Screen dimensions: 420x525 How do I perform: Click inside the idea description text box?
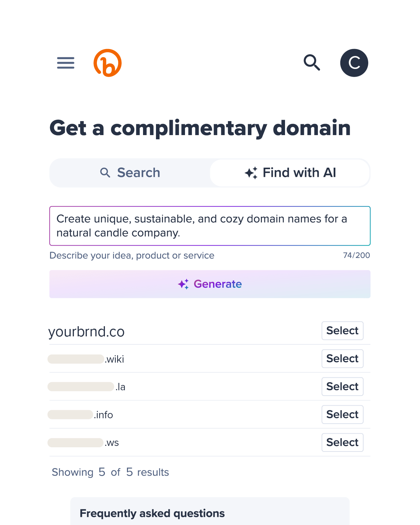click(x=210, y=226)
